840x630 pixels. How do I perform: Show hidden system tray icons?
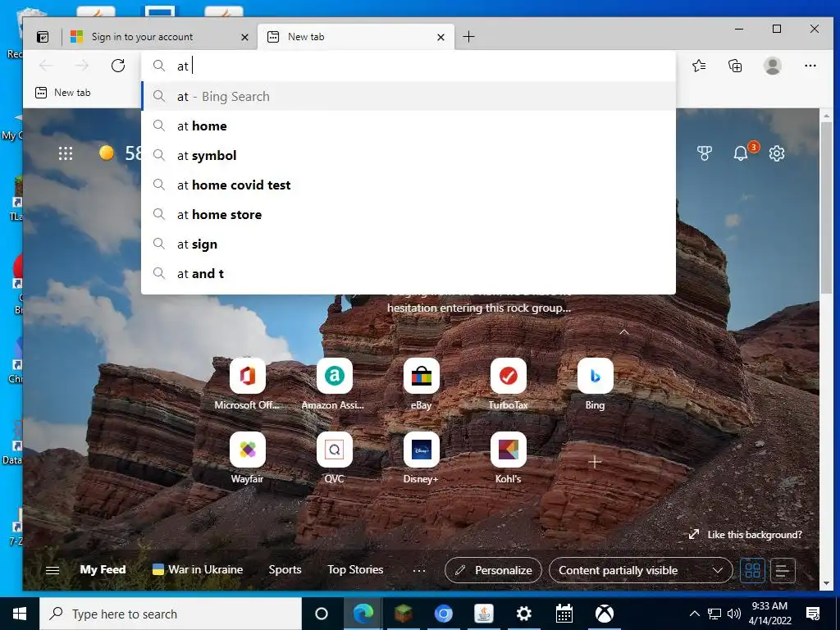[x=694, y=614]
